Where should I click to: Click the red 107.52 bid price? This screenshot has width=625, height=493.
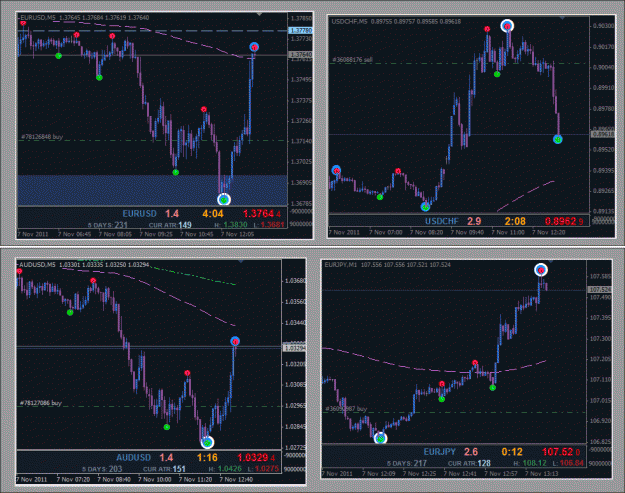(x=561, y=452)
